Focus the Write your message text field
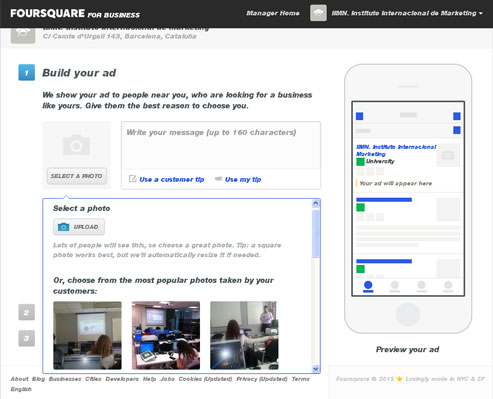This screenshot has height=399, width=493. pos(221,146)
